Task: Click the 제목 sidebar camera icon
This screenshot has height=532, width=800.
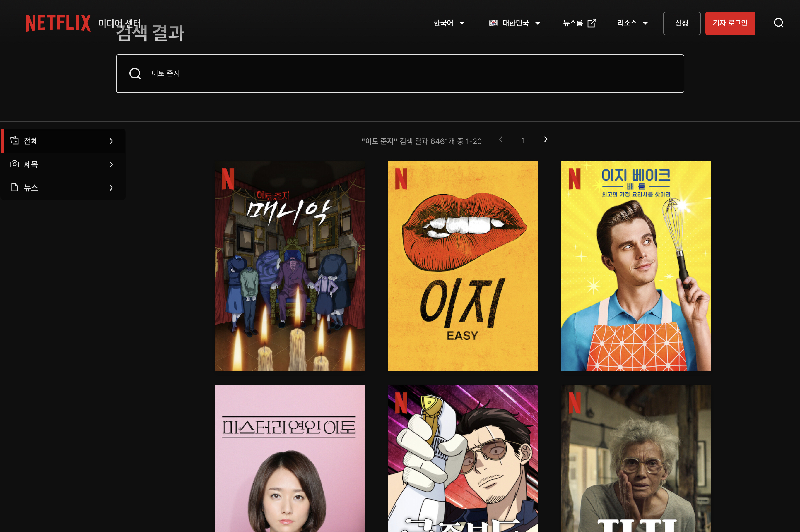Action: (15, 164)
